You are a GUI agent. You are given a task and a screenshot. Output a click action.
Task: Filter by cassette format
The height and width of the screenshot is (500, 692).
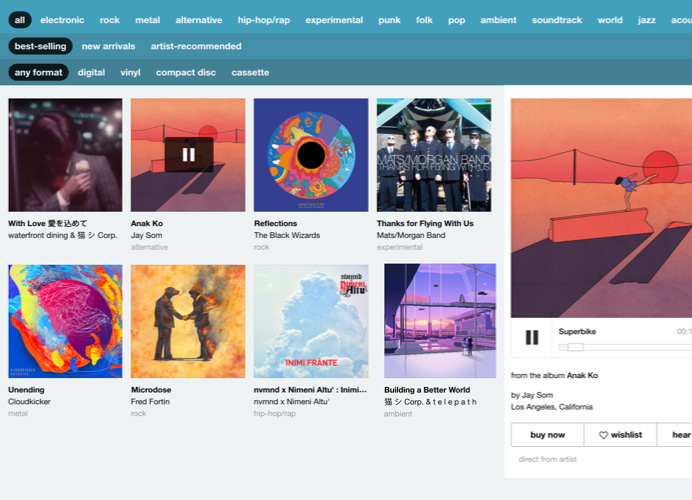[x=250, y=72]
